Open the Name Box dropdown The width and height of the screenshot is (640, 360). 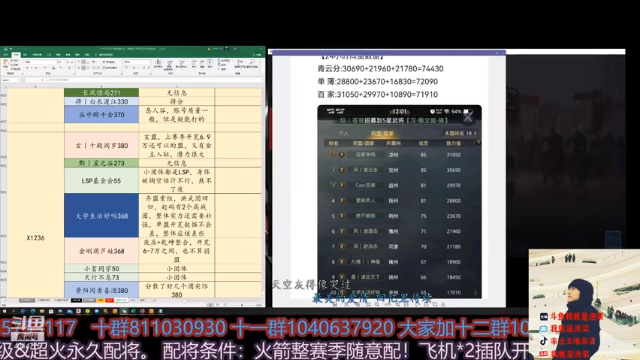click(x=18, y=80)
